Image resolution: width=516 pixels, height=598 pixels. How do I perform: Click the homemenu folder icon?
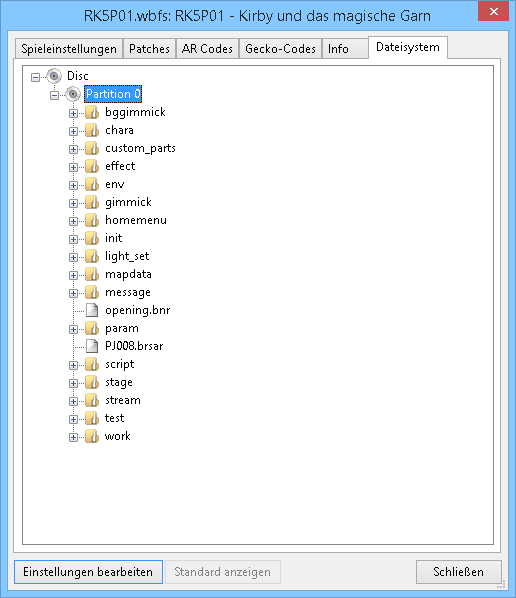(x=92, y=220)
